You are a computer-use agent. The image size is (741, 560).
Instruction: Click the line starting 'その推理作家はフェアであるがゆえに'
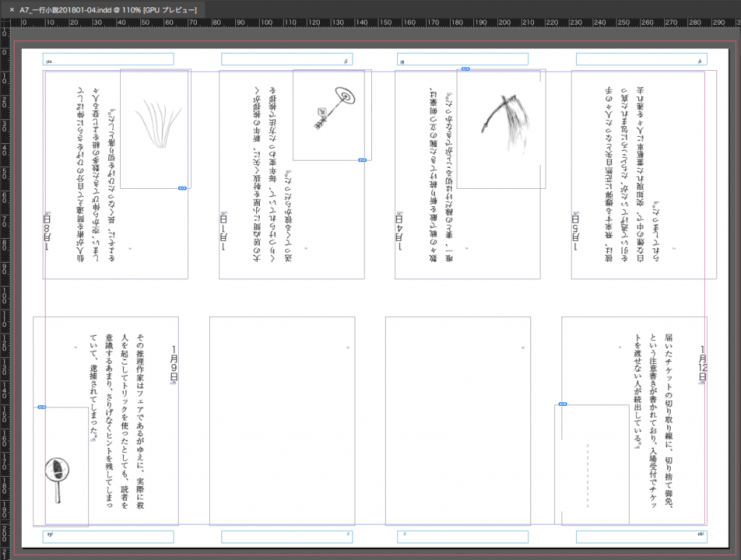coord(140,422)
